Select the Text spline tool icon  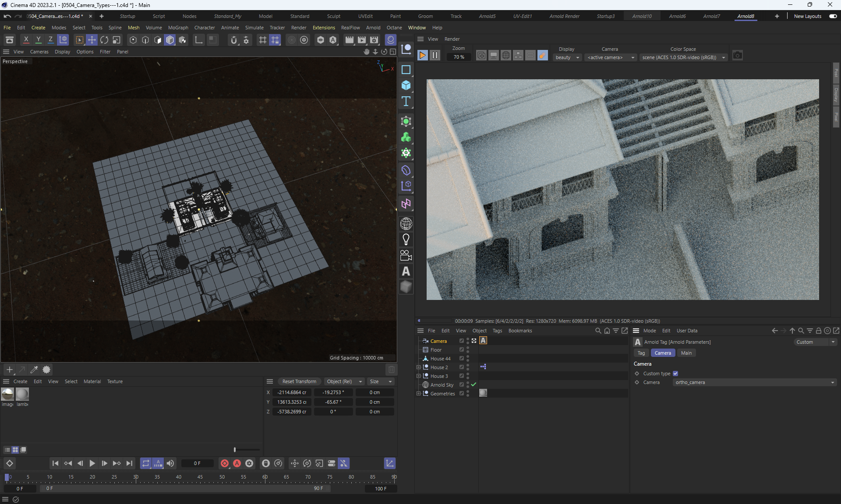(406, 102)
